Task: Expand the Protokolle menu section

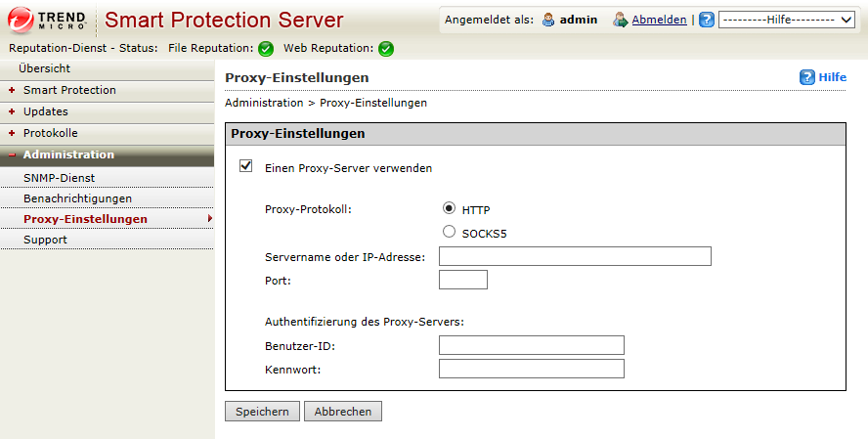Action: (50, 133)
